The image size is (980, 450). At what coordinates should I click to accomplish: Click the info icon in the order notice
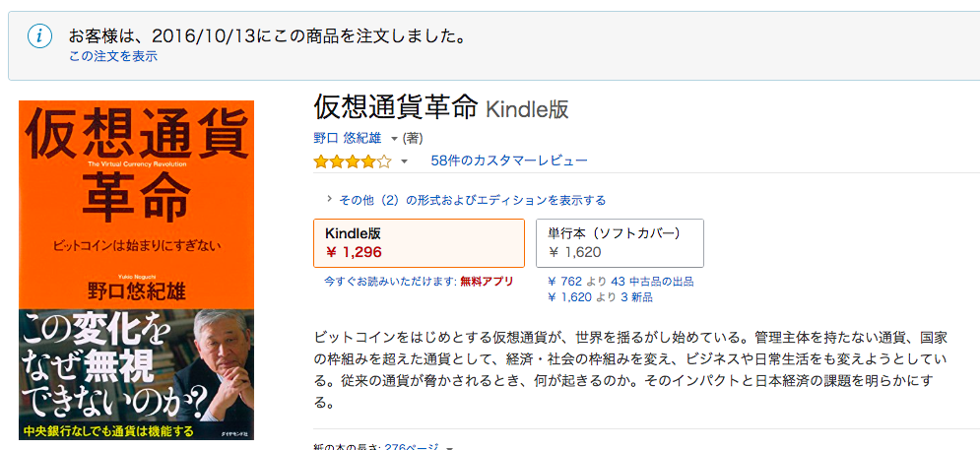[39, 36]
